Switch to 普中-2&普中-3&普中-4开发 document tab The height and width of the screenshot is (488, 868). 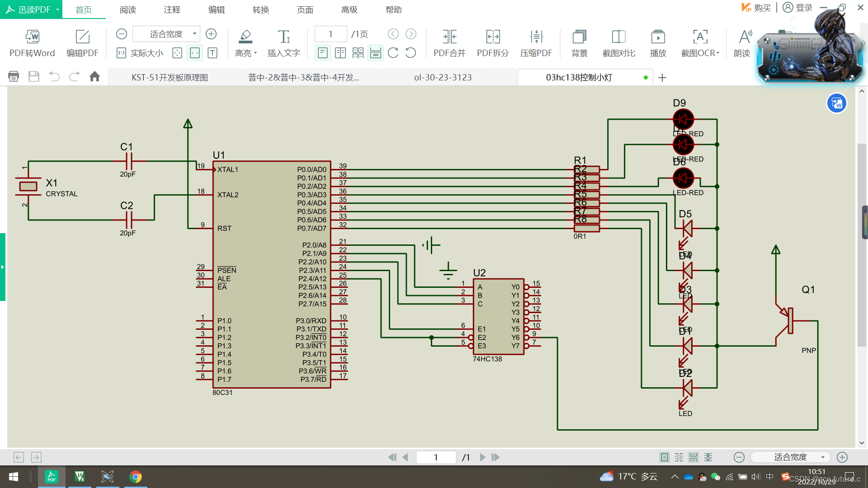tap(312, 77)
